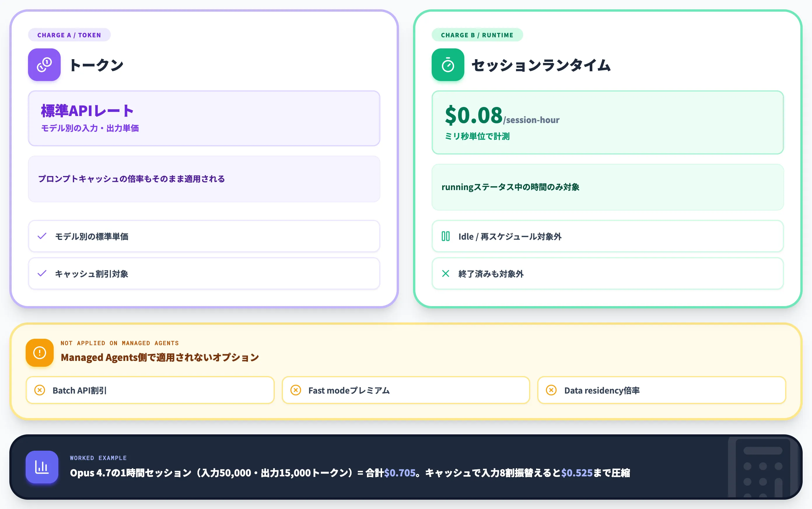This screenshot has height=509, width=812.
Task: Click the NOT APPLIED ON MANAGED AGENTS label
Action: point(120,343)
